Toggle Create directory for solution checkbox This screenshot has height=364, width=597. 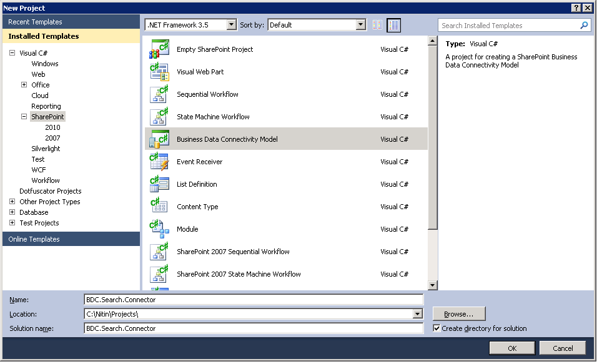[437, 328]
